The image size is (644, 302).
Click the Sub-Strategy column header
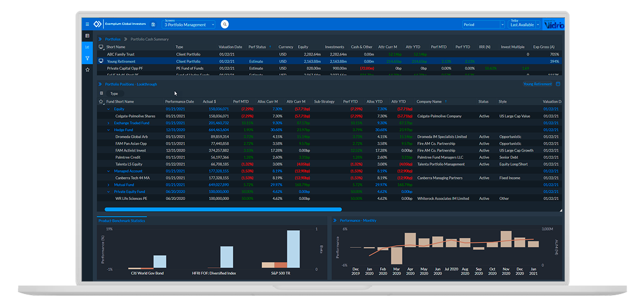tap(324, 101)
